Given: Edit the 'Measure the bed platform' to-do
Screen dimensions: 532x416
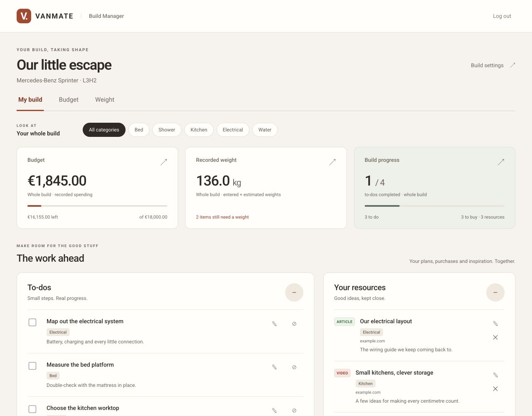Looking at the screenshot, I should pyautogui.click(x=274, y=367).
